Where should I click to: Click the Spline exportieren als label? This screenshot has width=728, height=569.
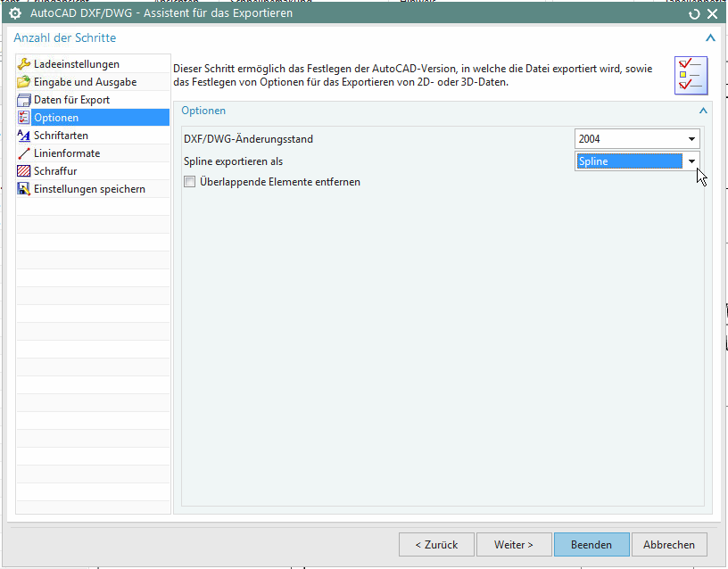pos(233,161)
